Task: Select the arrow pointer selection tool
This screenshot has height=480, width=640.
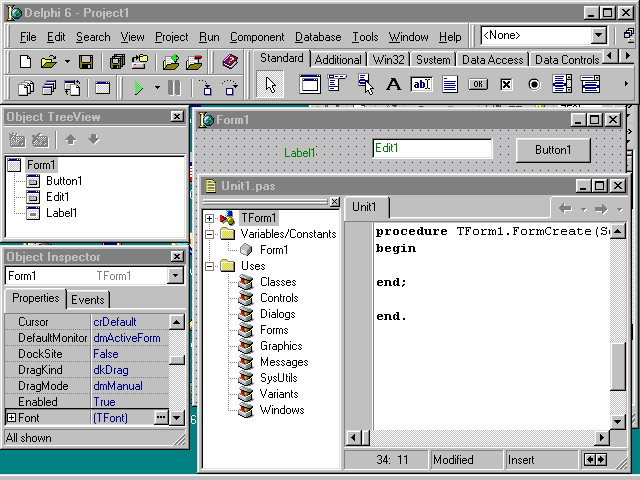Action: (270, 84)
